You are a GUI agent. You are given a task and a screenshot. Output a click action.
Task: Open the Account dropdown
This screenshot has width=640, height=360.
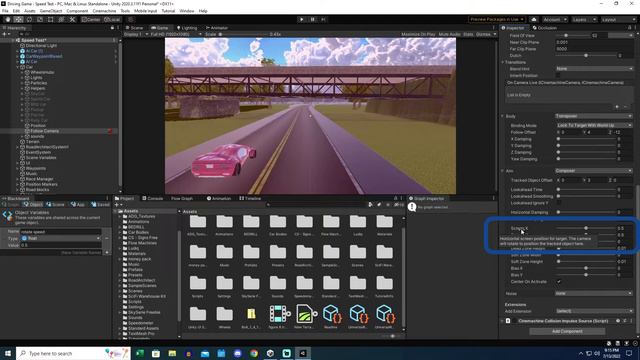pos(554,19)
